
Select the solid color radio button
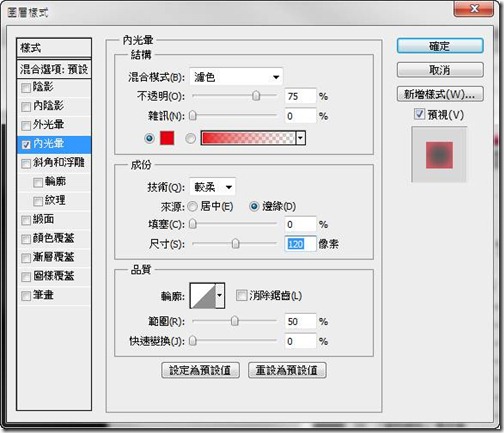click(x=149, y=138)
